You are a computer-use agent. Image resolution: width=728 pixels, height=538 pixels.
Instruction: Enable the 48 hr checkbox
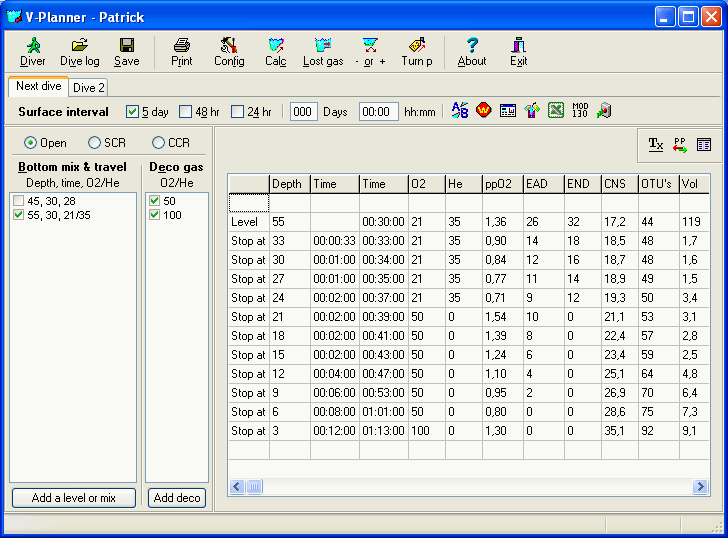186,112
